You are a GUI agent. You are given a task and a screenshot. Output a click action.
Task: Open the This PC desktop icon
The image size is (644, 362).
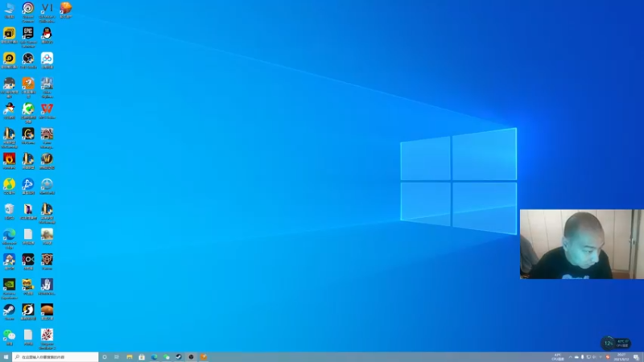click(9, 10)
